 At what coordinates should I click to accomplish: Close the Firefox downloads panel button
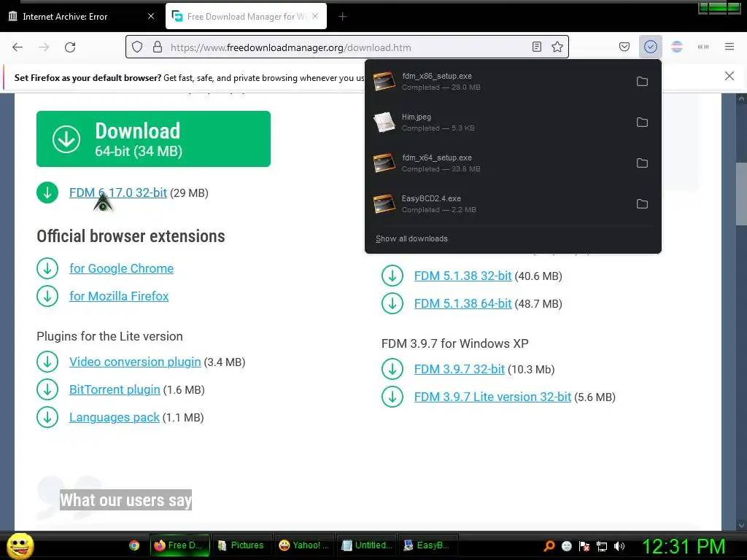pyautogui.click(x=650, y=47)
